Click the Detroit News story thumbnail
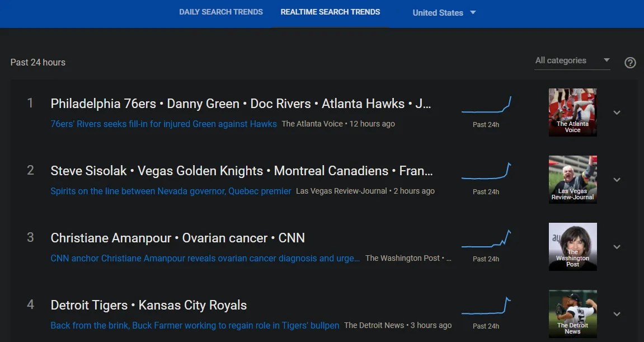Image resolution: width=644 pixels, height=342 pixels. pos(572,313)
